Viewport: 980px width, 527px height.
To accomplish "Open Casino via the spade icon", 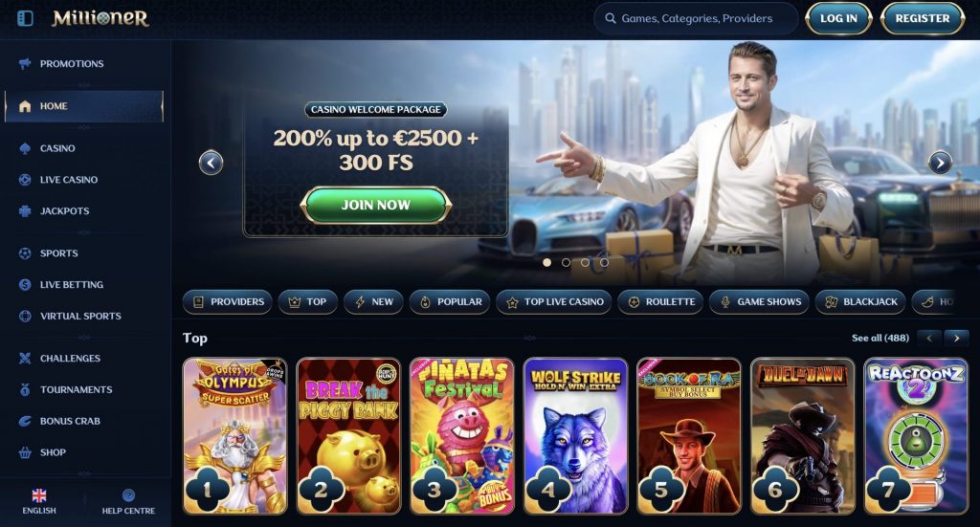I will click(x=25, y=148).
